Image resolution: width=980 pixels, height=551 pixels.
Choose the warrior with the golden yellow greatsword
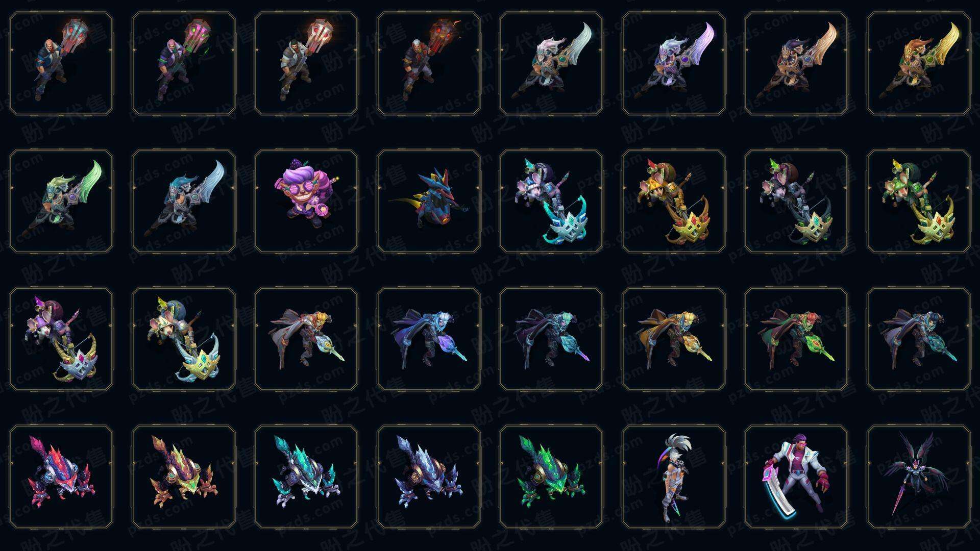pos(919,63)
